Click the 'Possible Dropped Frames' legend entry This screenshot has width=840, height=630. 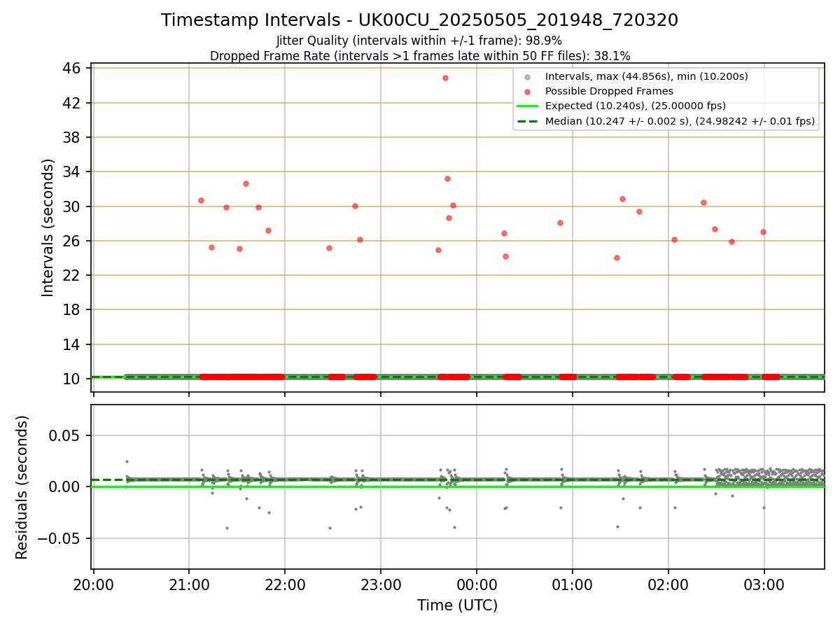tap(609, 91)
